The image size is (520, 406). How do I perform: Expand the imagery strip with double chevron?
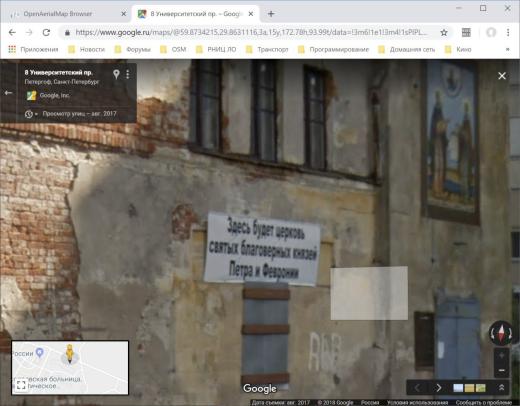click(x=501, y=388)
